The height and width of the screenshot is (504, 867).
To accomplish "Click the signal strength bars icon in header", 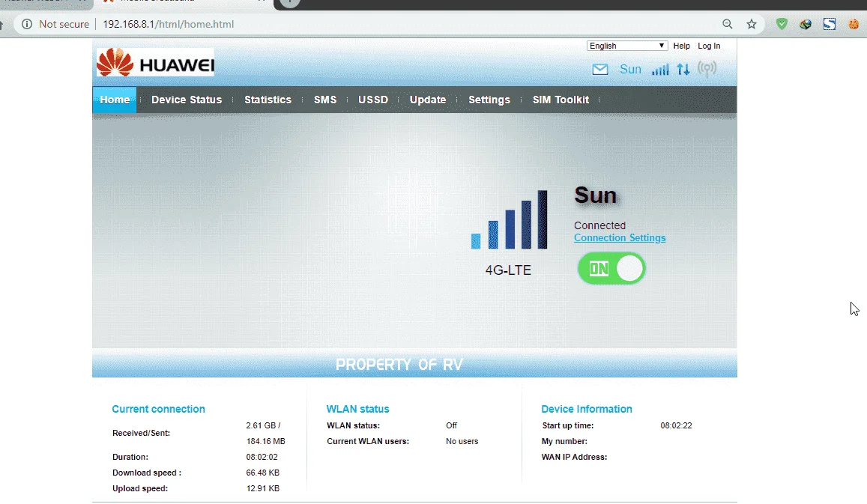I will click(x=660, y=70).
